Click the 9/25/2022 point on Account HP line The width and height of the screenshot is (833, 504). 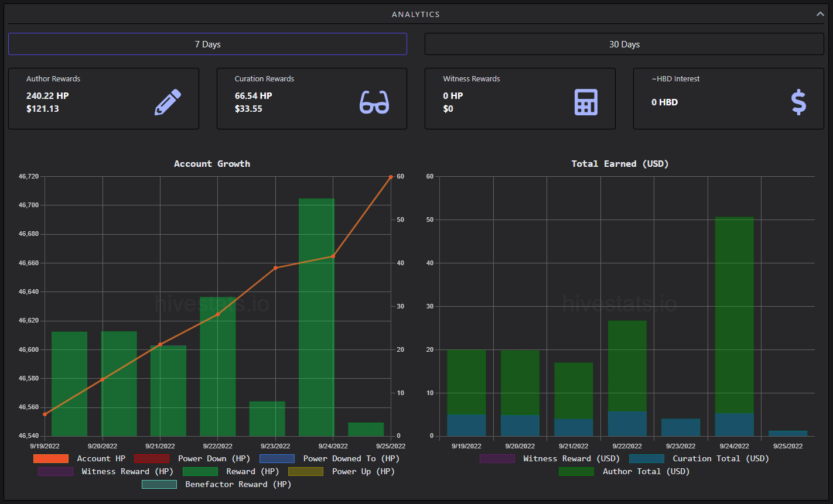pyautogui.click(x=391, y=177)
